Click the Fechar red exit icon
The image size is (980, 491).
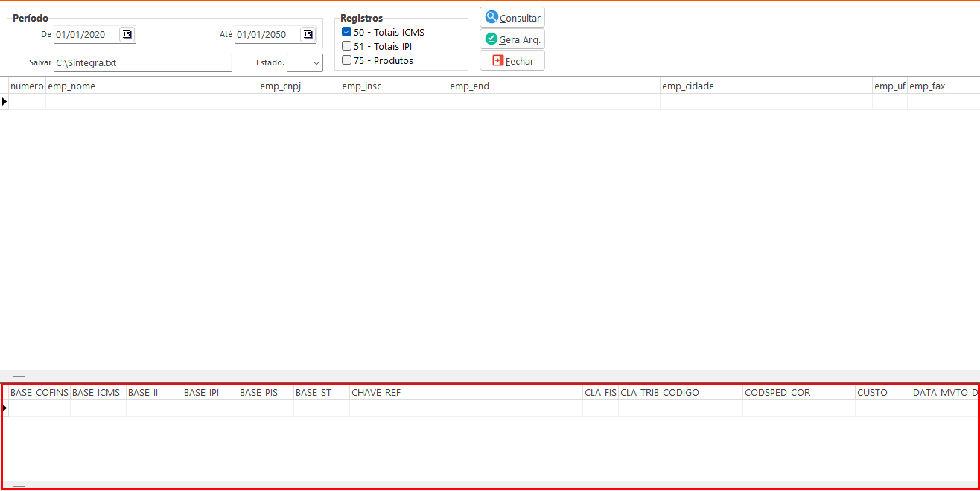coord(497,60)
